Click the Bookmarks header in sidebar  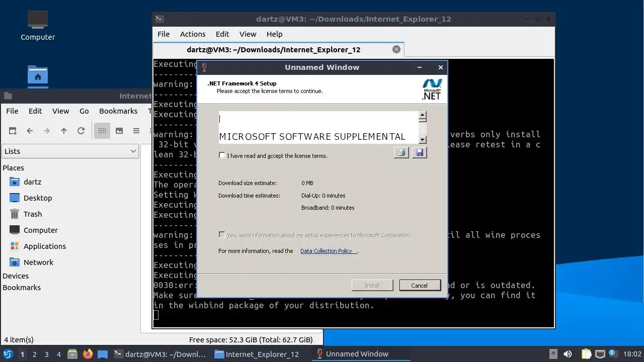click(22, 288)
